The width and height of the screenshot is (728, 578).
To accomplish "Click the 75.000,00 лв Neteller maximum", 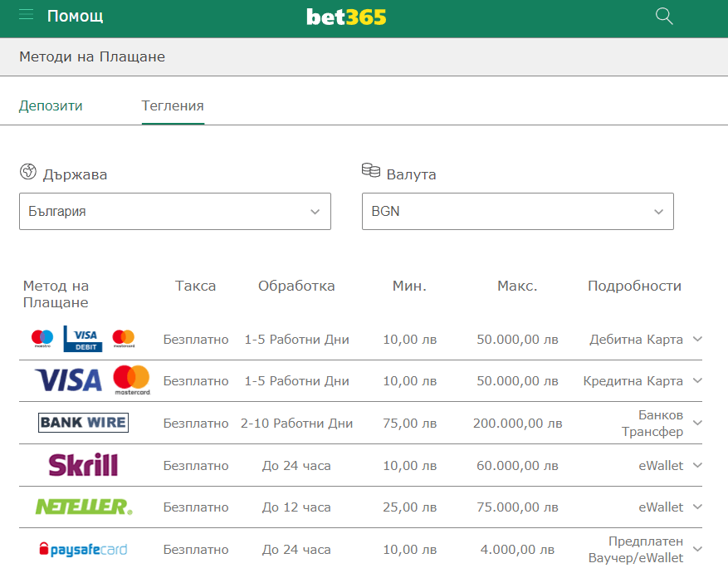I will point(518,507).
